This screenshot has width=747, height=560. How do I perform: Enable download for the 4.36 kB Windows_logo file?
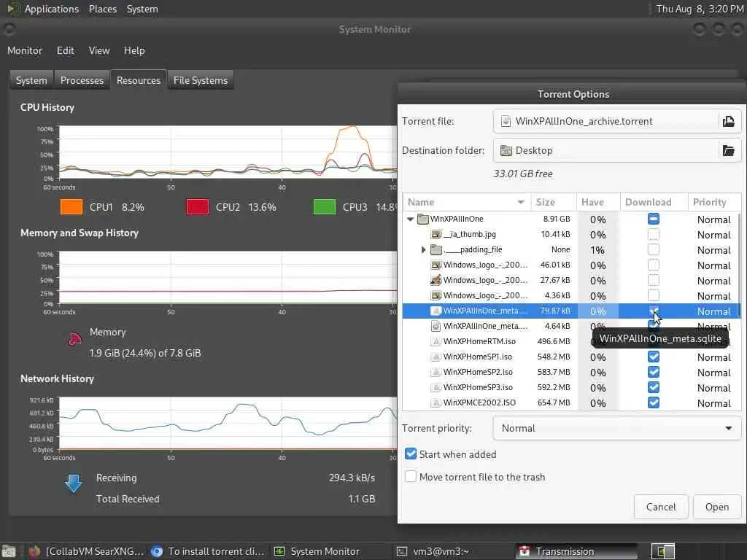(x=654, y=296)
